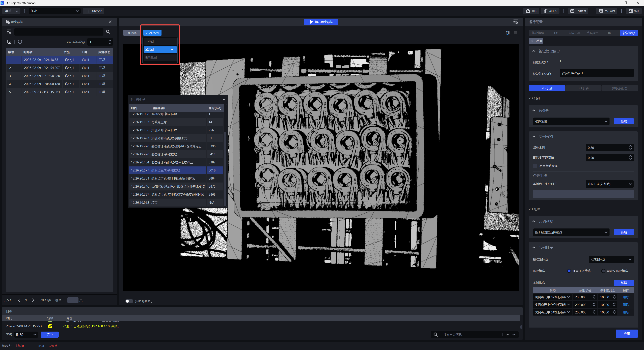Toggle split view layout icon
The width and height of the screenshot is (644, 350).
[x=507, y=33]
